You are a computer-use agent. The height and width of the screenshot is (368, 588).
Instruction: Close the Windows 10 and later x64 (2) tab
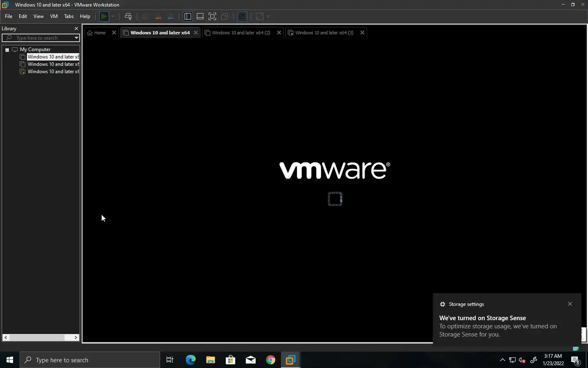click(279, 33)
